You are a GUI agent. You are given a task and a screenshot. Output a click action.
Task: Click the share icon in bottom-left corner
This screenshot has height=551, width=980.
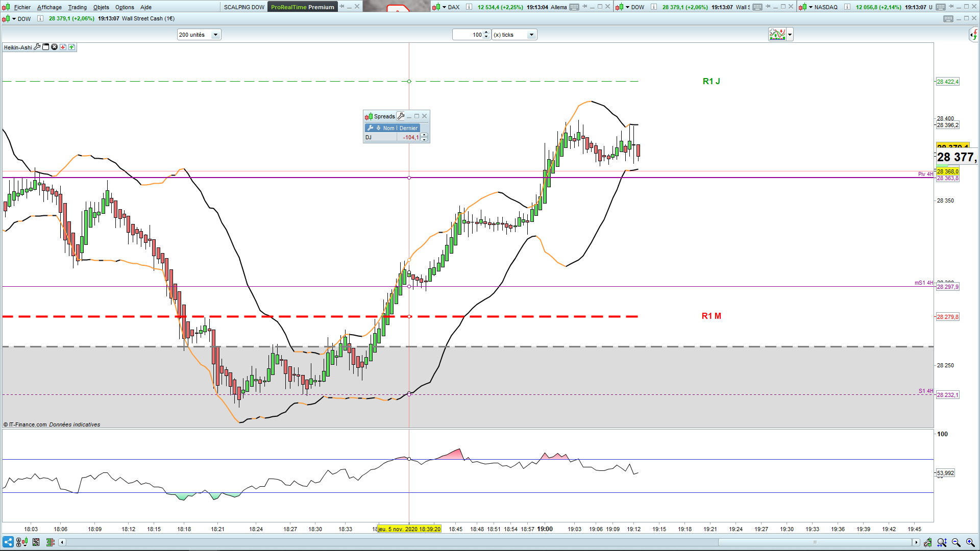click(x=8, y=542)
